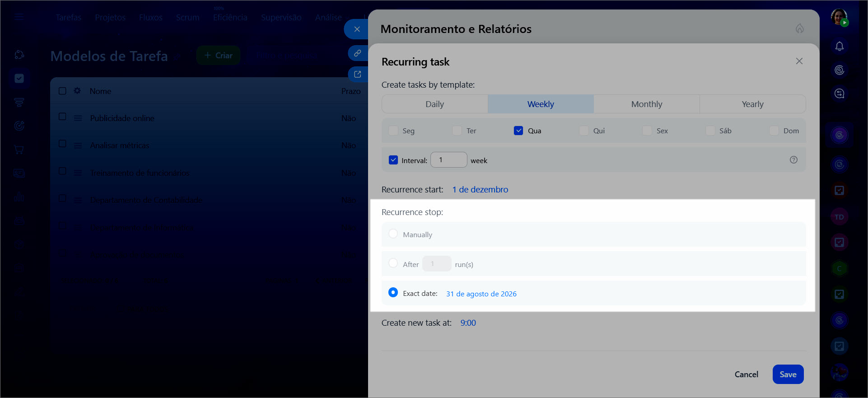The image size is (868, 398).
Task: Open the hamburger main menu
Action: (19, 17)
